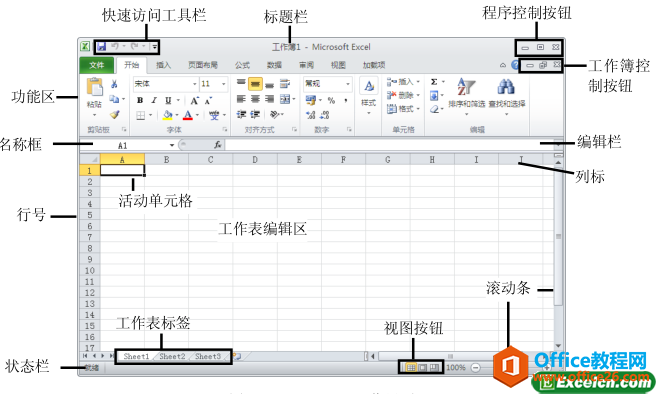Screen dimensions: 656x394
Task: Open Customize Quick Access Toolbar dropdown
Action: pyautogui.click(x=154, y=47)
